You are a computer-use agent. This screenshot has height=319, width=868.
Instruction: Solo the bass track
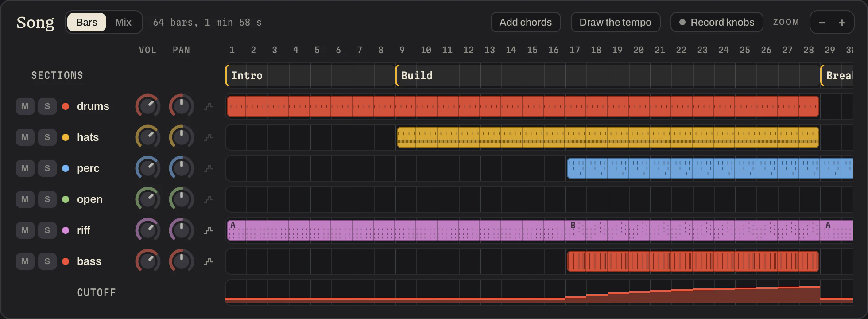(x=47, y=261)
